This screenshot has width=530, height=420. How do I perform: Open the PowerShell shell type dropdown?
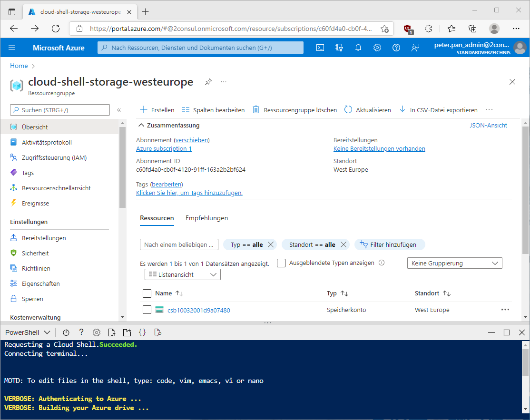click(28, 332)
